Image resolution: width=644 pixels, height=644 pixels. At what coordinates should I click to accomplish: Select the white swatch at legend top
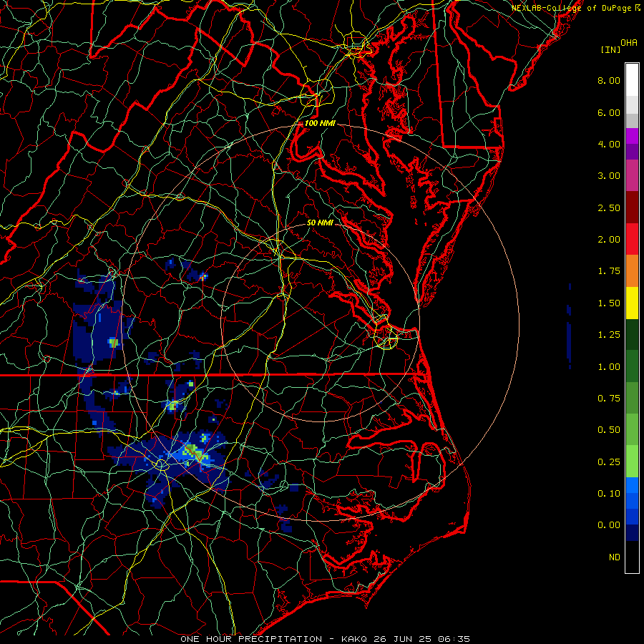click(x=632, y=80)
